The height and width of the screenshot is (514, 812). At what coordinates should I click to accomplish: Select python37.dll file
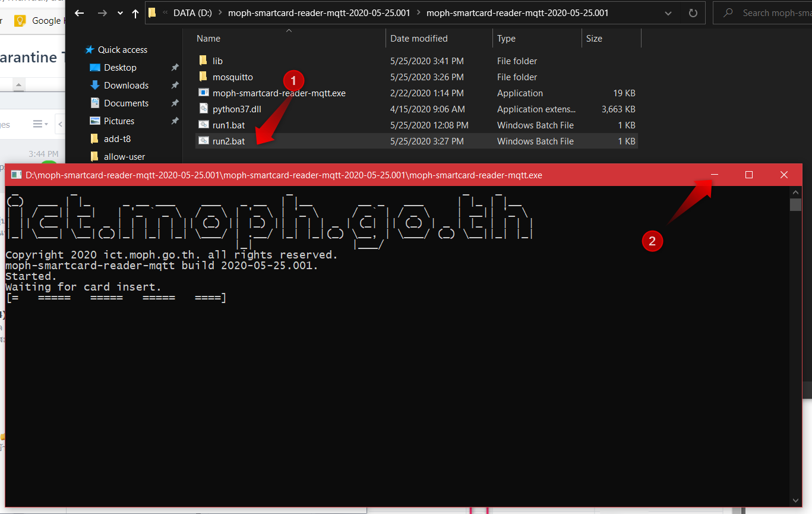237,109
